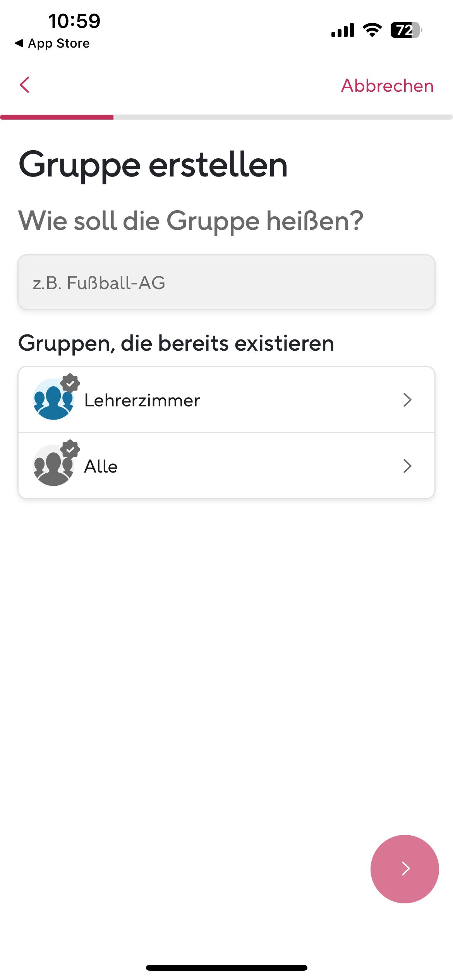Focus the group name input field

click(x=226, y=282)
